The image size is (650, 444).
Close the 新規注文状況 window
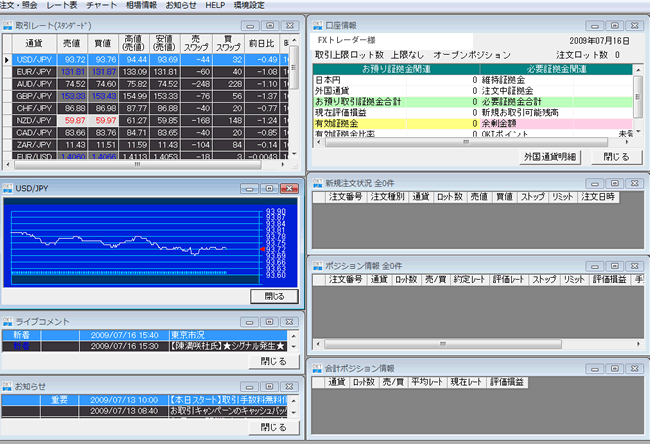[x=635, y=183]
